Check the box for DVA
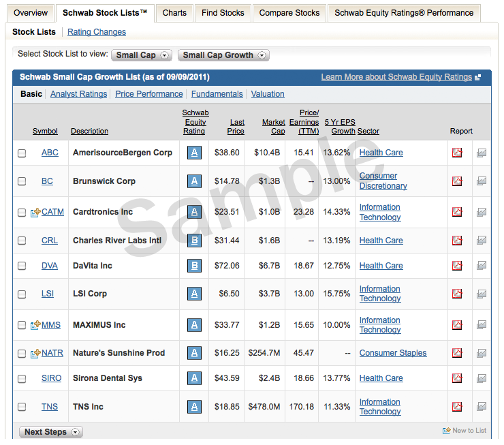504x445 pixels. (22, 266)
